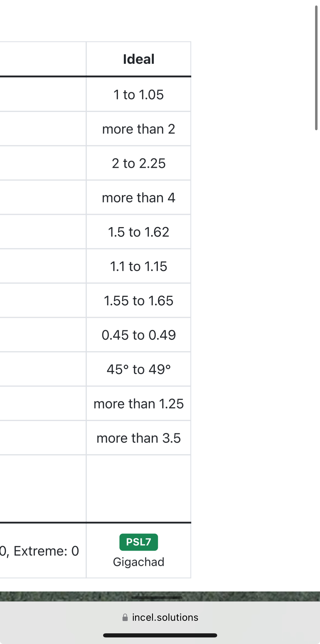Select the '1 to 1.05' cell
This screenshot has width=320, height=644.
[139, 95]
